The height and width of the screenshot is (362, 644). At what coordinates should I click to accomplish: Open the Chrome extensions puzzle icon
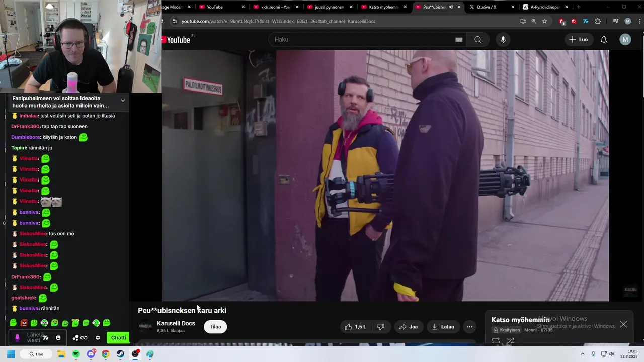pyautogui.click(x=598, y=21)
